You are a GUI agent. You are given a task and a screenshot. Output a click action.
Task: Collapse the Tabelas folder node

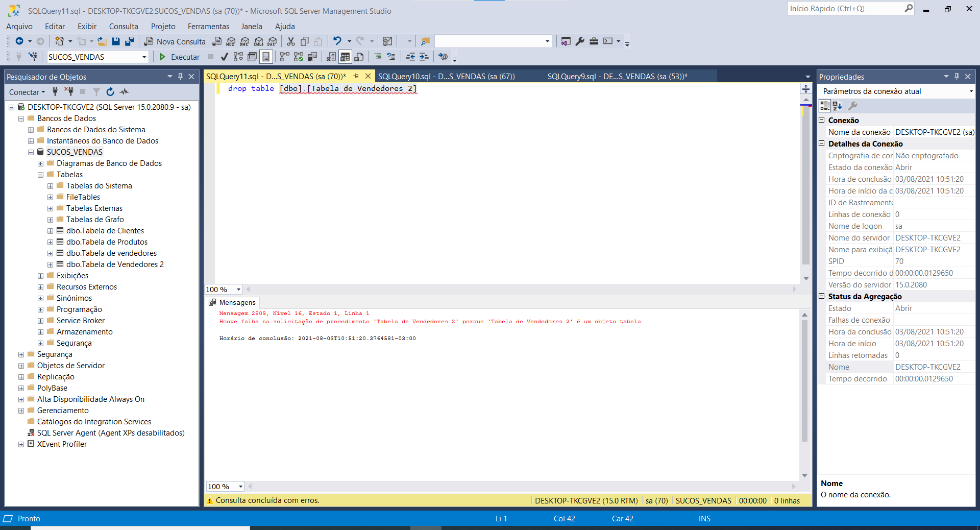click(40, 175)
